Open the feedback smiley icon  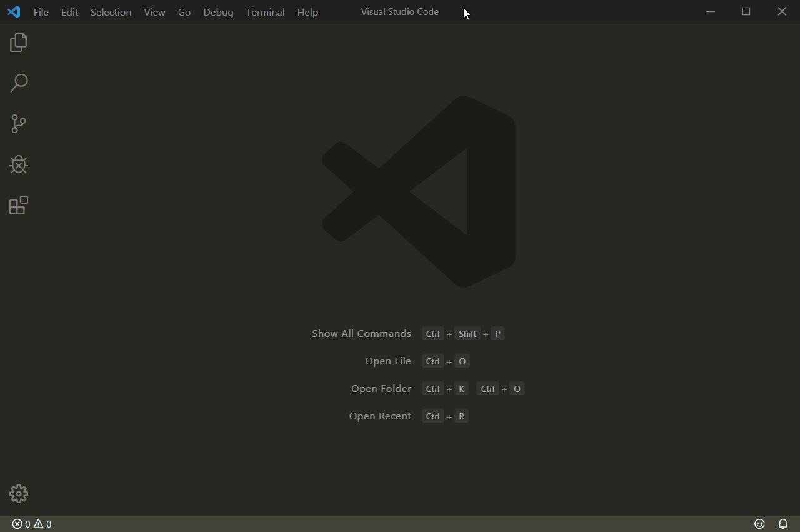click(x=759, y=524)
